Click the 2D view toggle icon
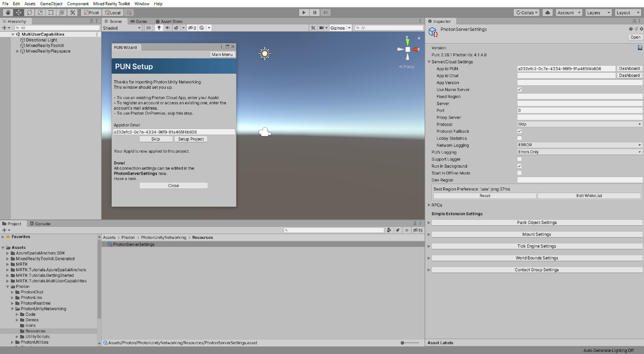The height and width of the screenshot is (354, 644). point(148,27)
